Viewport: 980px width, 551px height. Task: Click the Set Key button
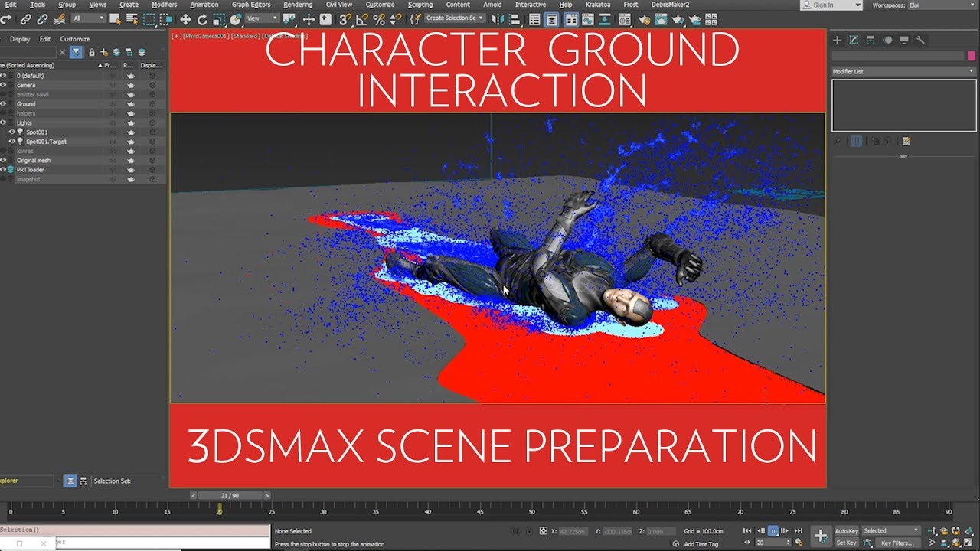point(847,543)
